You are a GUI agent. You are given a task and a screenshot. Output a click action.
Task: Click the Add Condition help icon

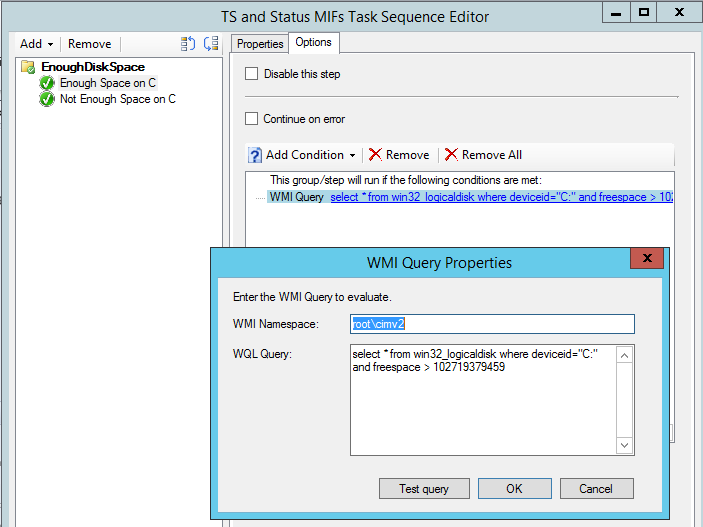(x=254, y=155)
